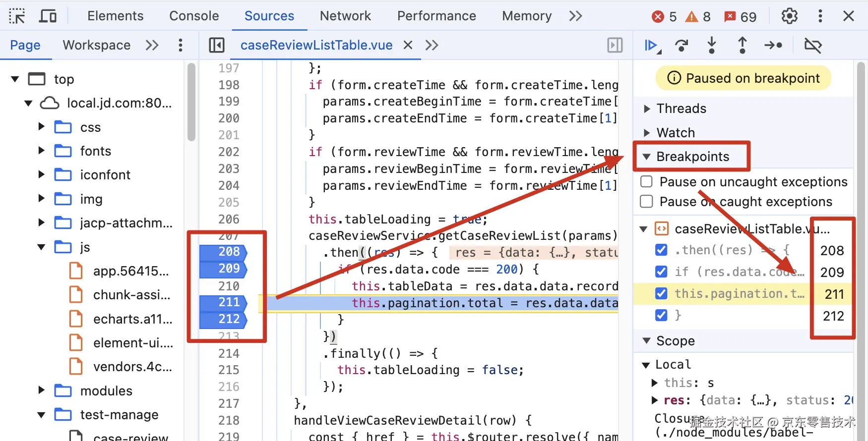The width and height of the screenshot is (868, 441).
Task: Step into next function call
Action: click(x=712, y=45)
